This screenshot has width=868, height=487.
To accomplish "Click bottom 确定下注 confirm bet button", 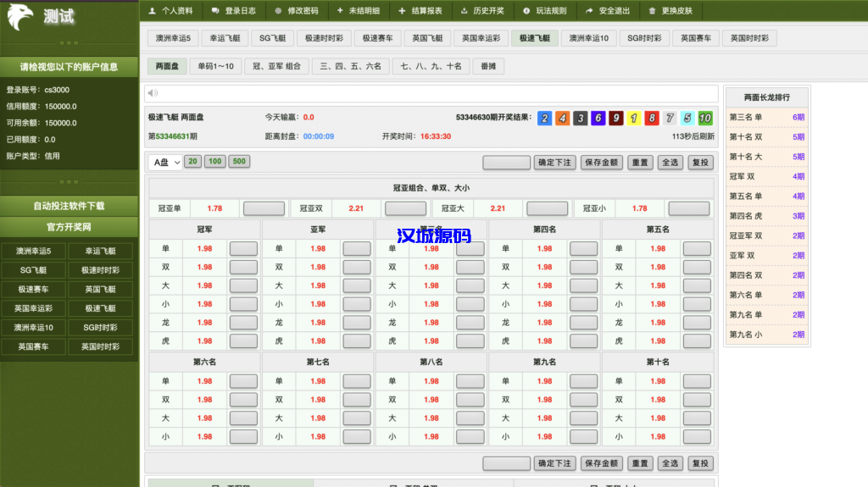I will pyautogui.click(x=554, y=463).
